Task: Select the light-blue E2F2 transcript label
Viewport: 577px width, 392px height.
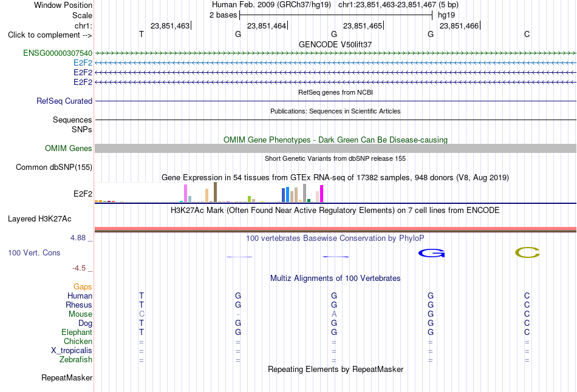Action: (x=83, y=63)
